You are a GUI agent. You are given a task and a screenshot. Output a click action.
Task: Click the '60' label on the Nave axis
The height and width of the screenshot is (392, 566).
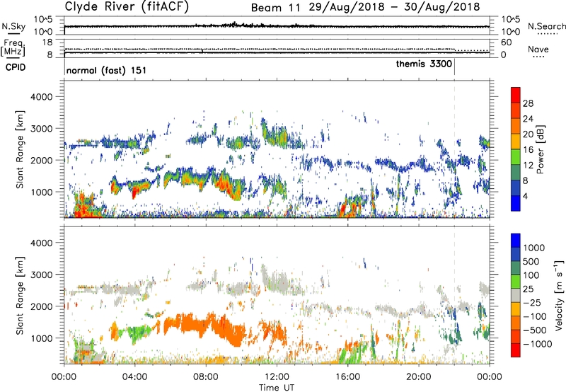coord(506,42)
